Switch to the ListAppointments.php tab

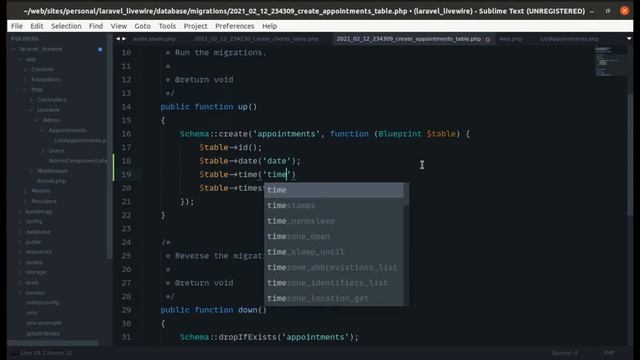(x=569, y=39)
